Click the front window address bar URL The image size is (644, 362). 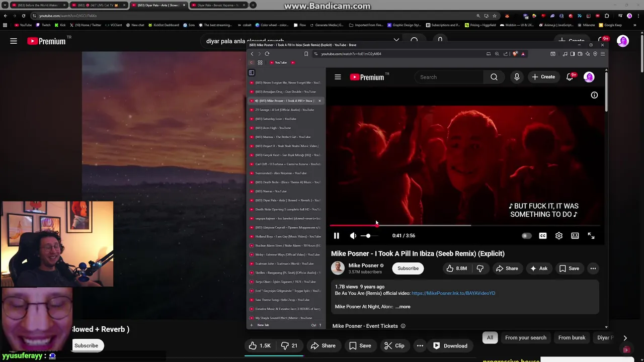click(351, 54)
